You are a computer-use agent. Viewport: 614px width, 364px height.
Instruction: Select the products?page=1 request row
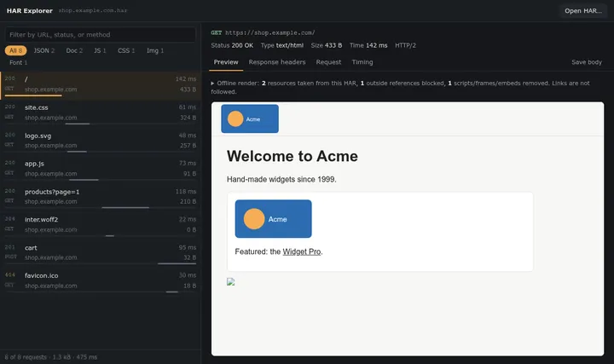[x=101, y=197]
